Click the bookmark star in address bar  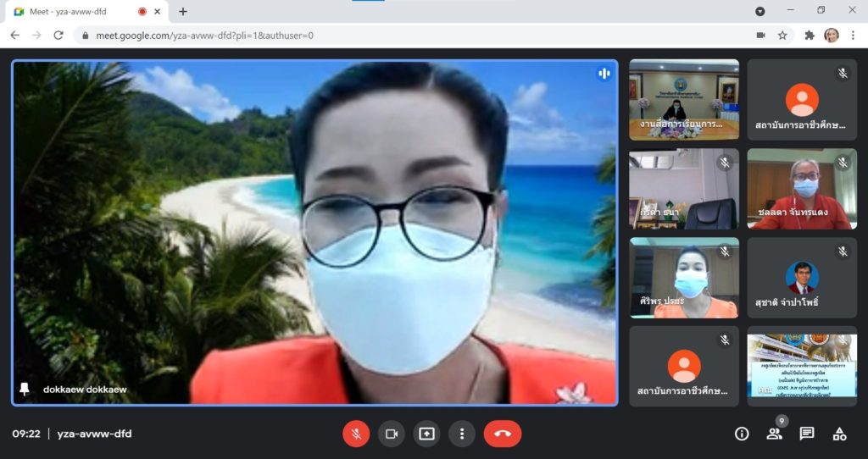(x=782, y=36)
